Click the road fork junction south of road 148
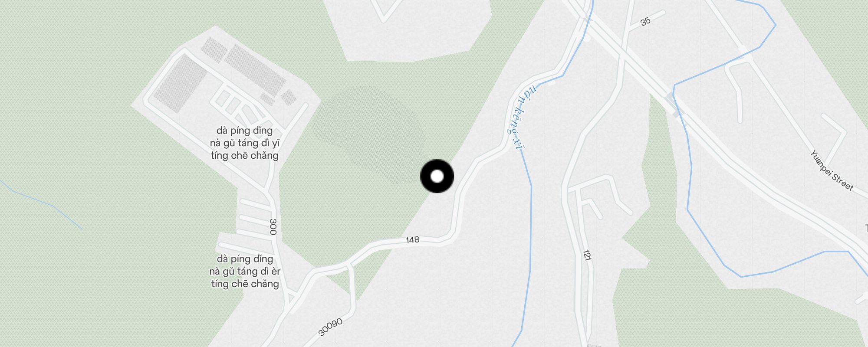Image resolution: width=868 pixels, height=347 pixels. (x=349, y=265)
